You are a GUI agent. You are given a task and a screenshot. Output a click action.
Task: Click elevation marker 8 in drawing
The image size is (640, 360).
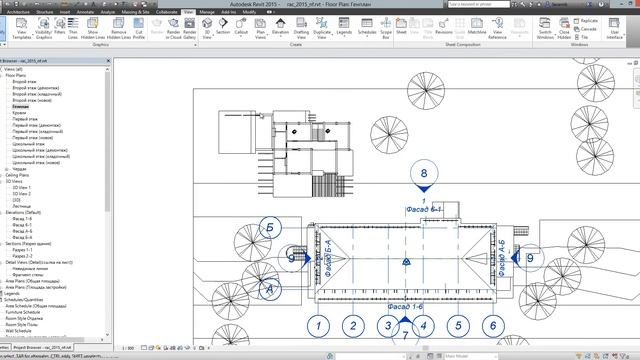coord(424,173)
